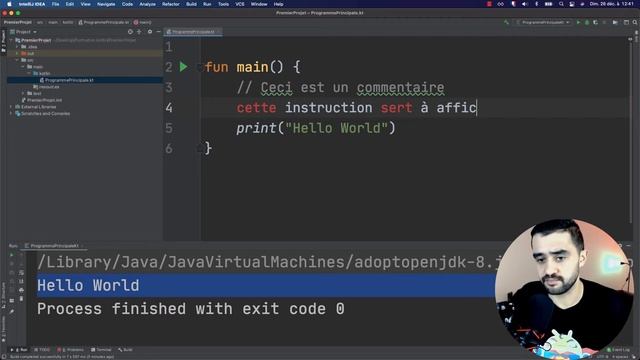Open the TODO tool window button

pos(42,350)
